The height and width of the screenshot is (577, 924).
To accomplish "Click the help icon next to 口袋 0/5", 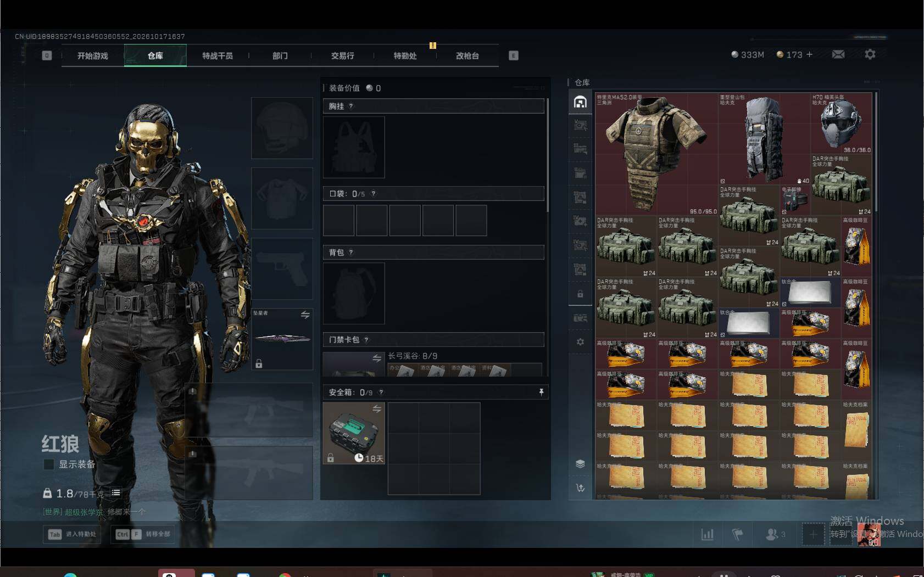I will (373, 193).
